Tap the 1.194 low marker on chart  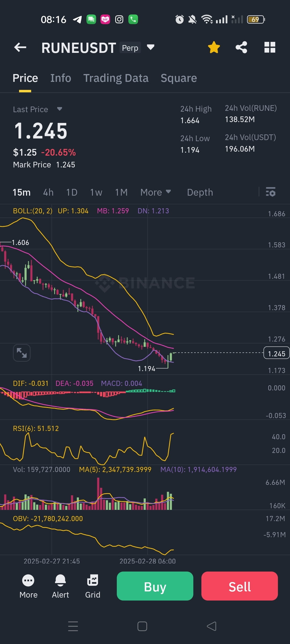point(147,369)
